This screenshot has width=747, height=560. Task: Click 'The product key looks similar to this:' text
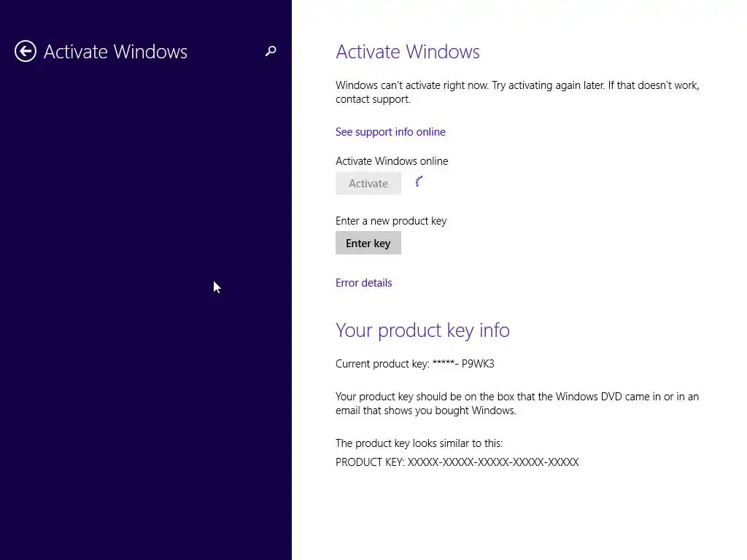[x=419, y=443]
